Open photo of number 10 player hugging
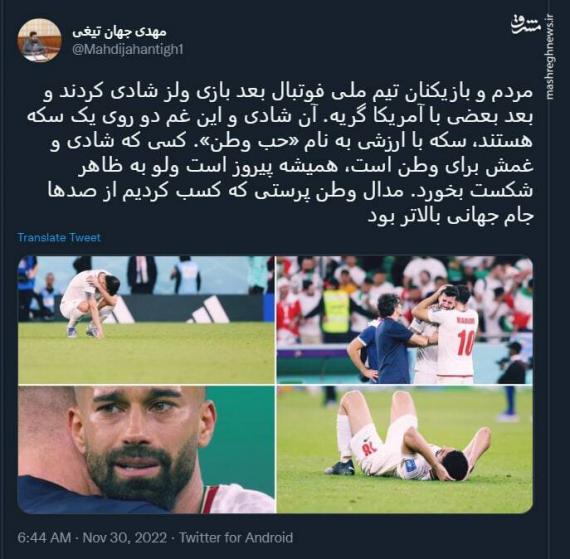This screenshot has height=559, width=570. [405, 319]
